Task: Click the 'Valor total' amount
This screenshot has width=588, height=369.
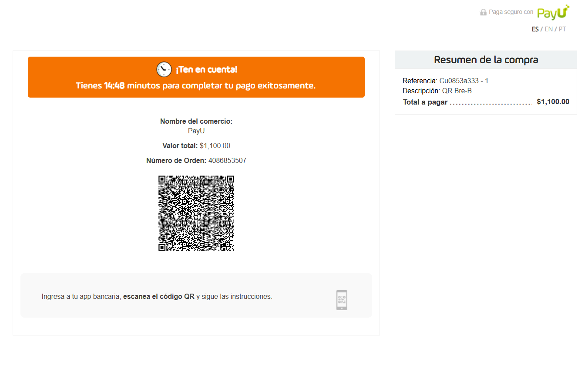Action: [215, 146]
